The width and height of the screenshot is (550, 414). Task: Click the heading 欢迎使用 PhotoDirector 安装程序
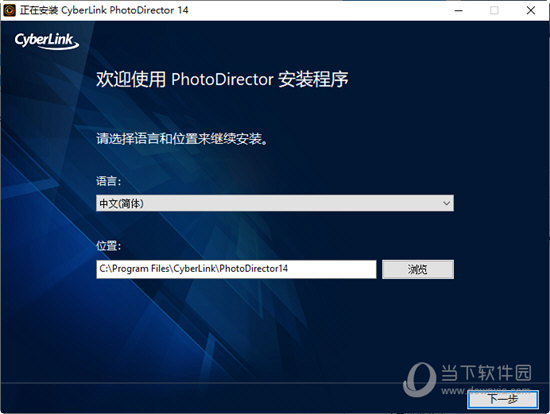(x=222, y=79)
